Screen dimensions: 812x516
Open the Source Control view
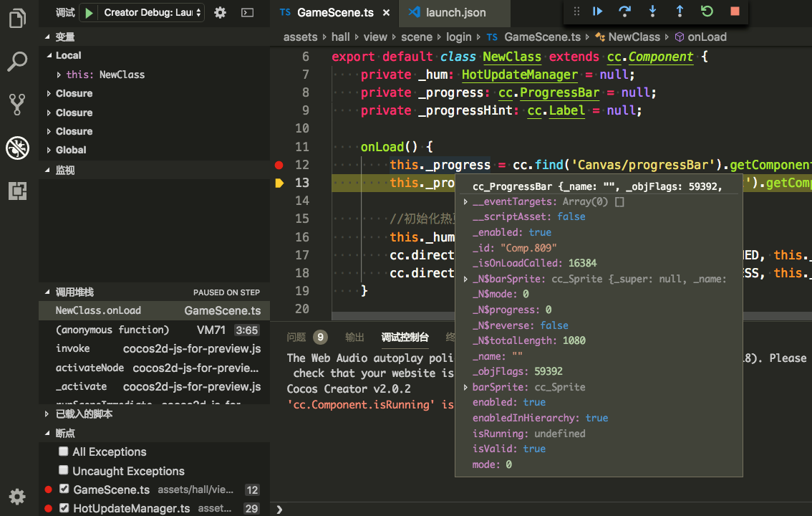point(17,105)
